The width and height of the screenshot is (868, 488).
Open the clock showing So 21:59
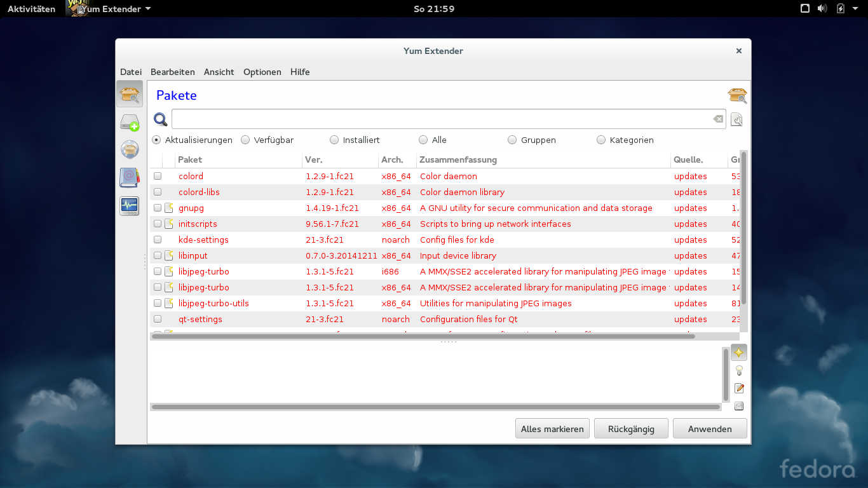click(x=434, y=8)
